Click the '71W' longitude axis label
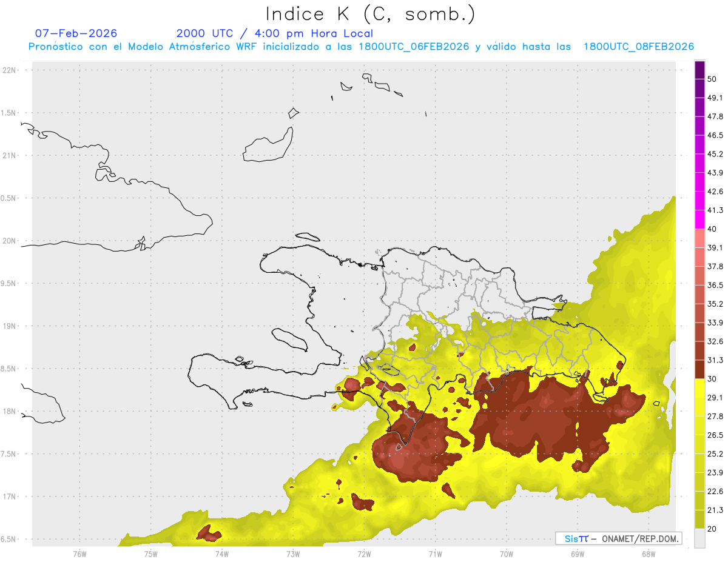728x562 pixels. click(x=435, y=553)
